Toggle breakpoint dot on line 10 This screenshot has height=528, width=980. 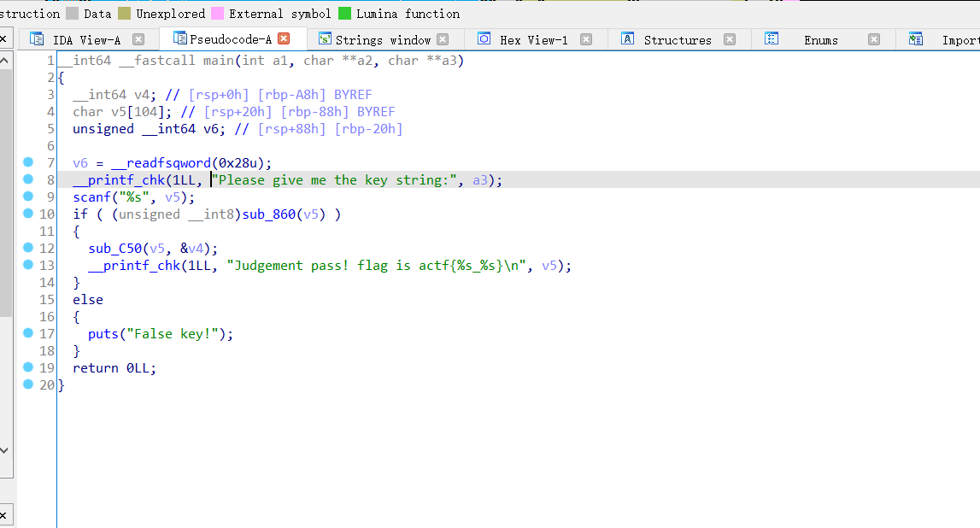coord(28,214)
